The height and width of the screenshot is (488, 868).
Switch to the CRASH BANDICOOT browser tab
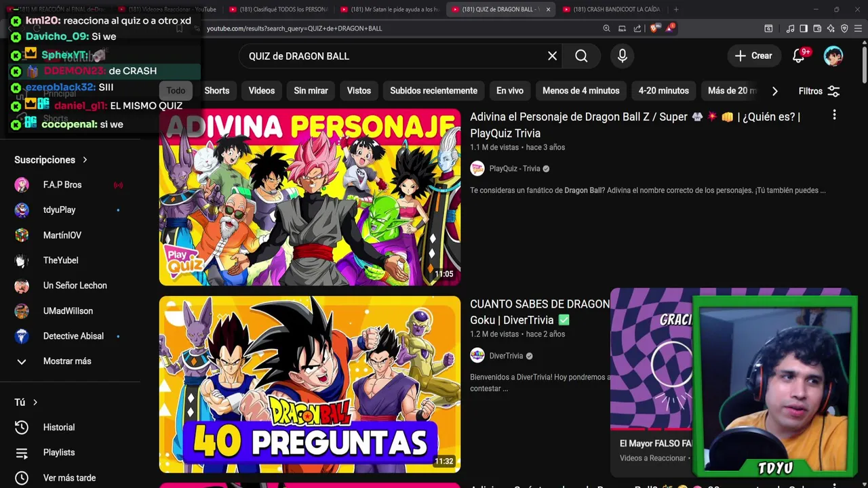pyautogui.click(x=611, y=9)
